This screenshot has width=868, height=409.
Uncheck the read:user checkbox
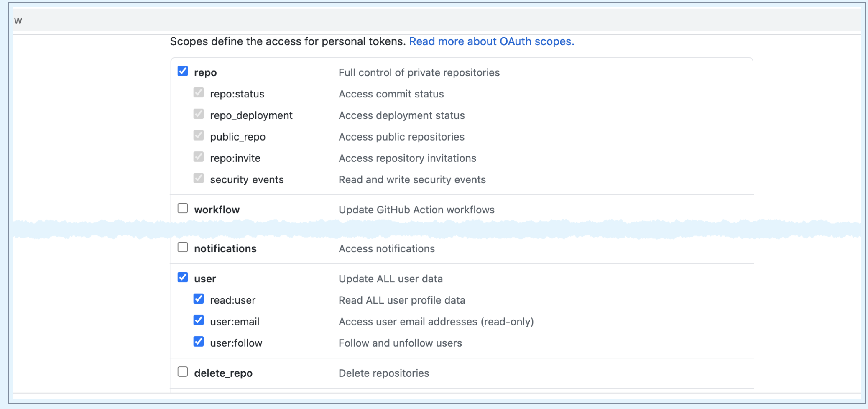pyautogui.click(x=199, y=299)
